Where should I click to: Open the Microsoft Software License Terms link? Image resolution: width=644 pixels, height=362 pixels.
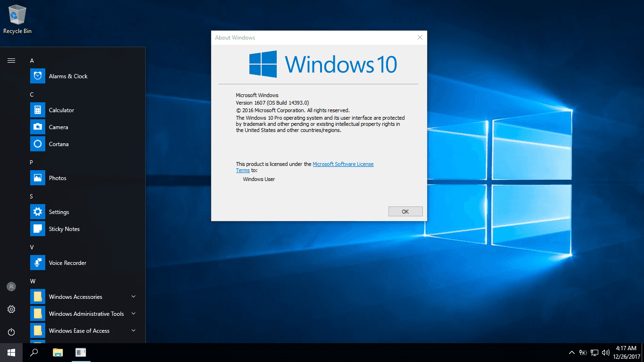[x=343, y=164]
